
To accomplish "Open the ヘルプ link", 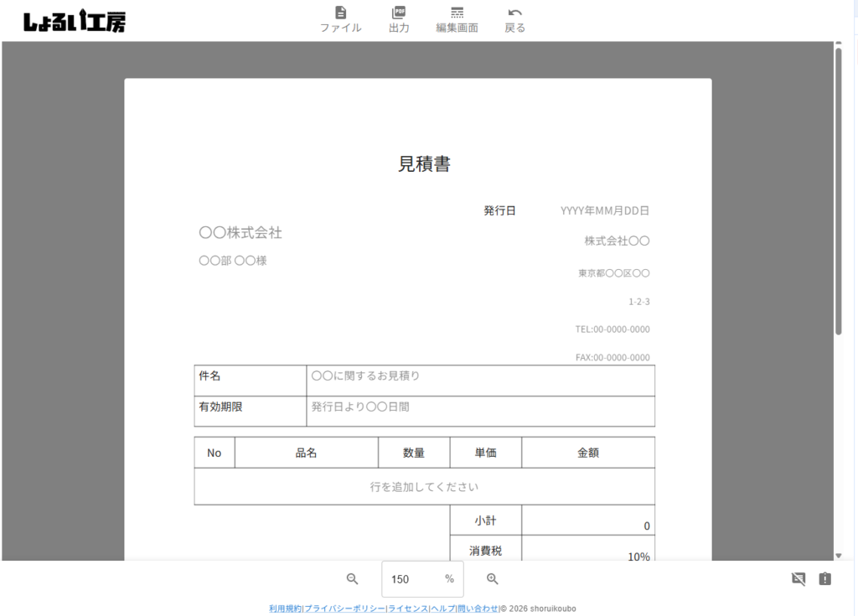I will pos(442,608).
